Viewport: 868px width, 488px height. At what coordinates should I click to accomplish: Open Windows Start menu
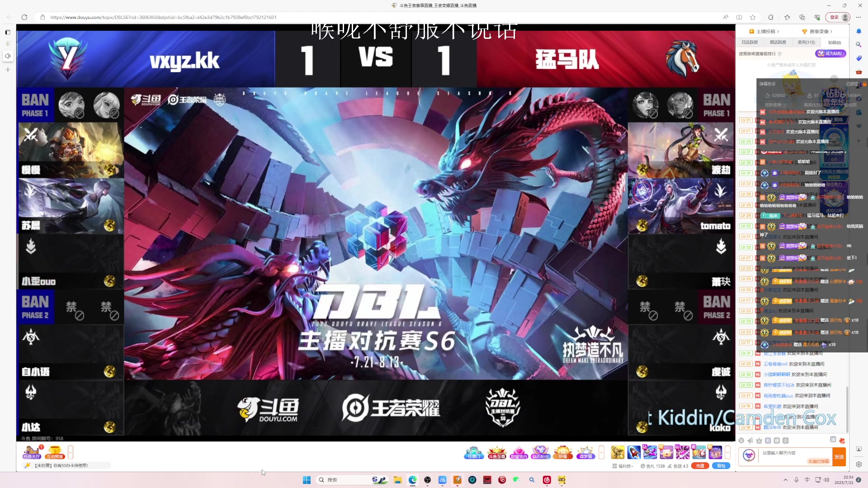[307, 480]
